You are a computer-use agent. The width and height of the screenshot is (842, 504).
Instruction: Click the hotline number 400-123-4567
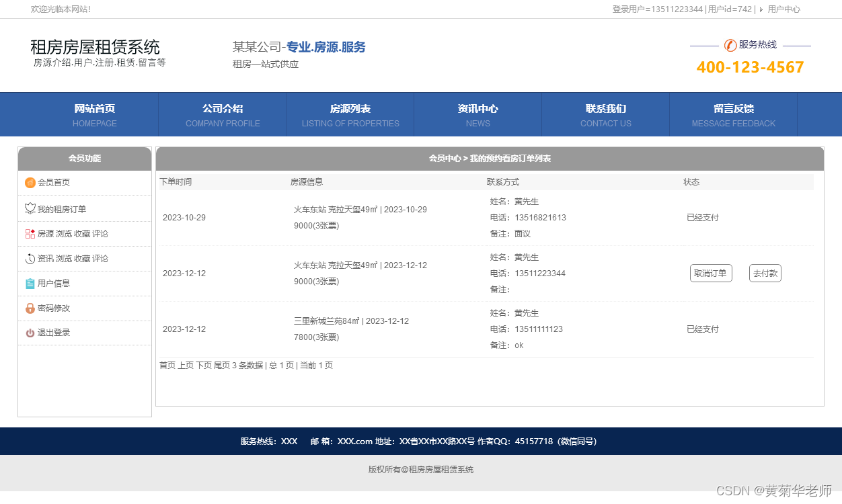749,67
